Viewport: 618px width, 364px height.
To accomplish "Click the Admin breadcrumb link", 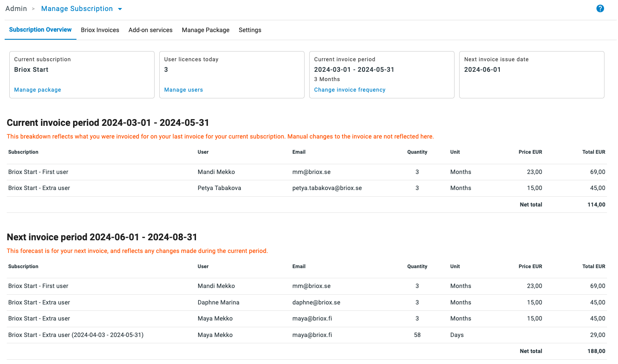I will pos(16,8).
